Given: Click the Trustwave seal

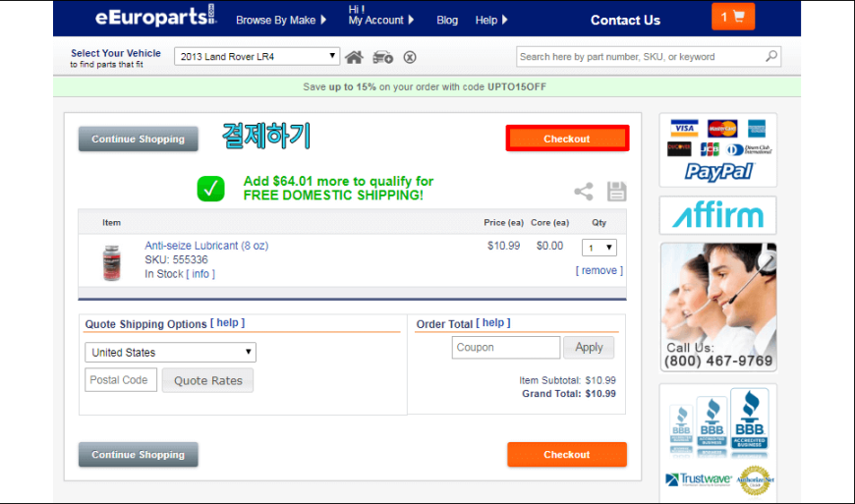Looking at the screenshot, I should [x=699, y=479].
